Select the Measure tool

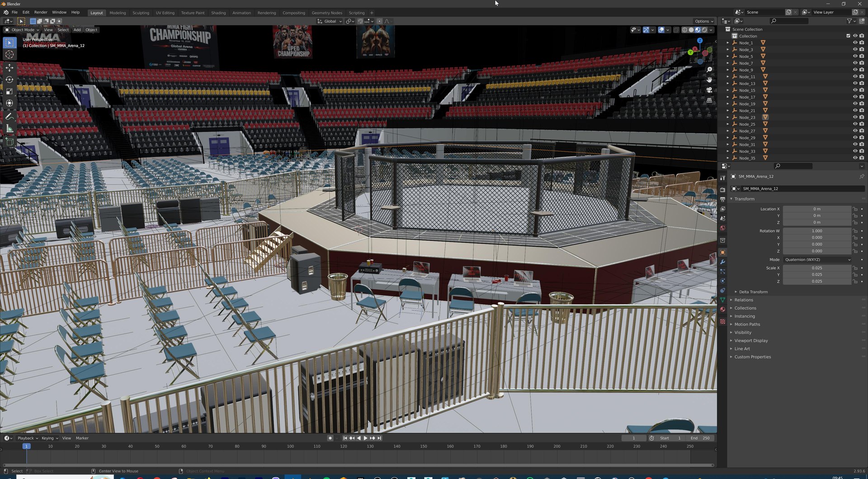click(x=9, y=129)
